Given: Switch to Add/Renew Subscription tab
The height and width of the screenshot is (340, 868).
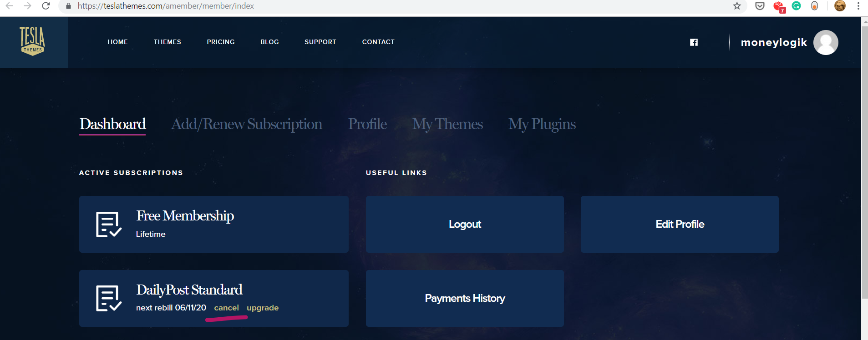Looking at the screenshot, I should tap(247, 124).
